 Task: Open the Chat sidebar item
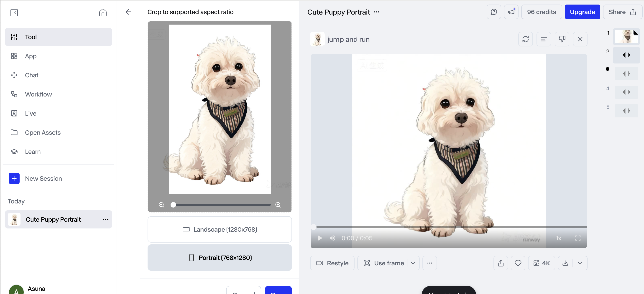[31, 75]
